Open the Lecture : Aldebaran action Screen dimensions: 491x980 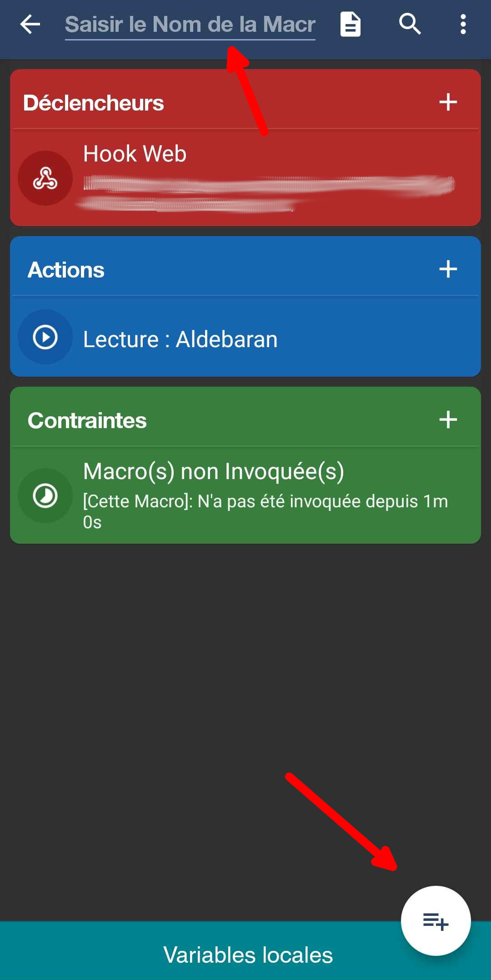coord(180,339)
